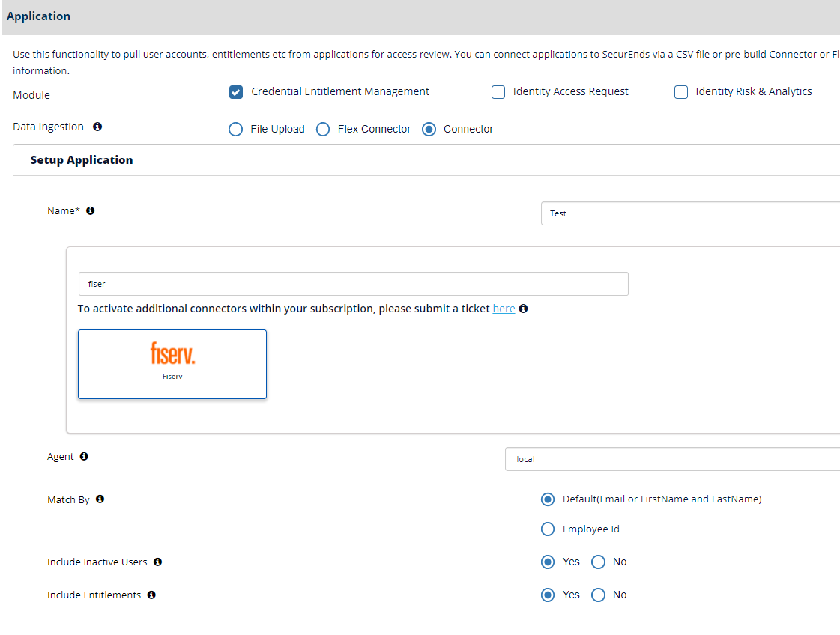Enable the Identity Access Request module

point(498,91)
